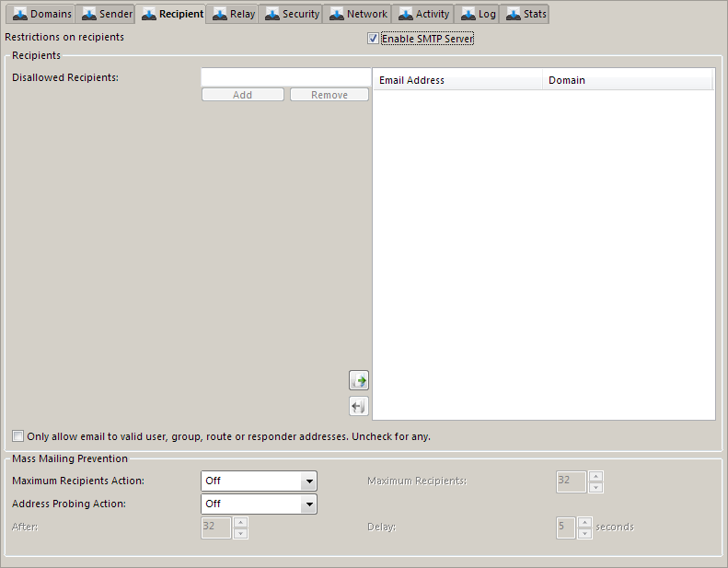Click the Activity tab icon
The image size is (728, 568).
coord(406,14)
